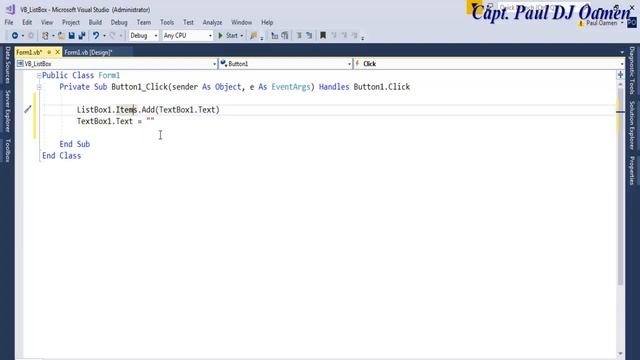Click the toolbar icon left of Comment icon

[285, 36]
